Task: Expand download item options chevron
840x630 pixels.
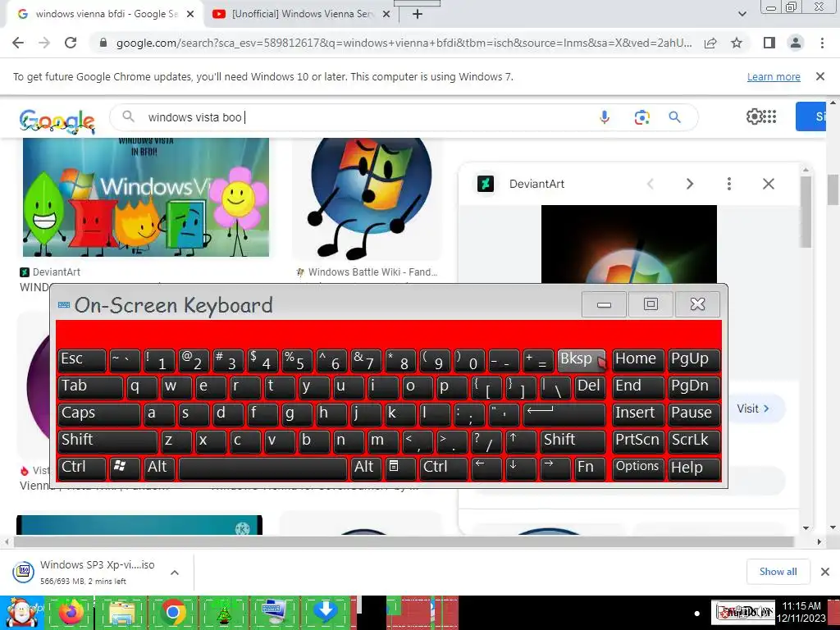Action: pos(174,573)
